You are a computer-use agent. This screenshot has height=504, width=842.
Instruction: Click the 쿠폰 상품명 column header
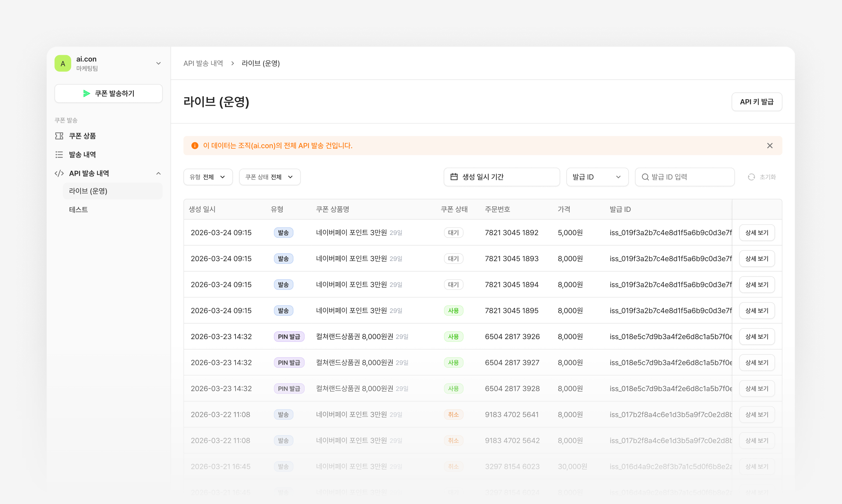333,209
